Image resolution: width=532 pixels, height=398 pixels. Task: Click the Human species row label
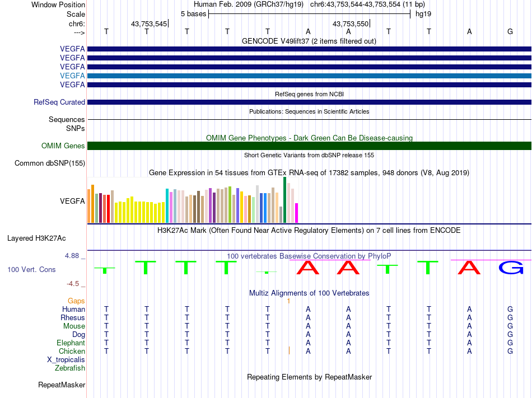pyautogui.click(x=73, y=309)
